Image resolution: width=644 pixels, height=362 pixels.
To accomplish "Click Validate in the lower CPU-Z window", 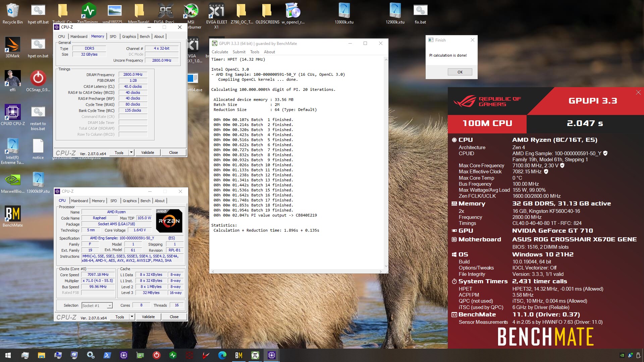I will tap(148, 317).
